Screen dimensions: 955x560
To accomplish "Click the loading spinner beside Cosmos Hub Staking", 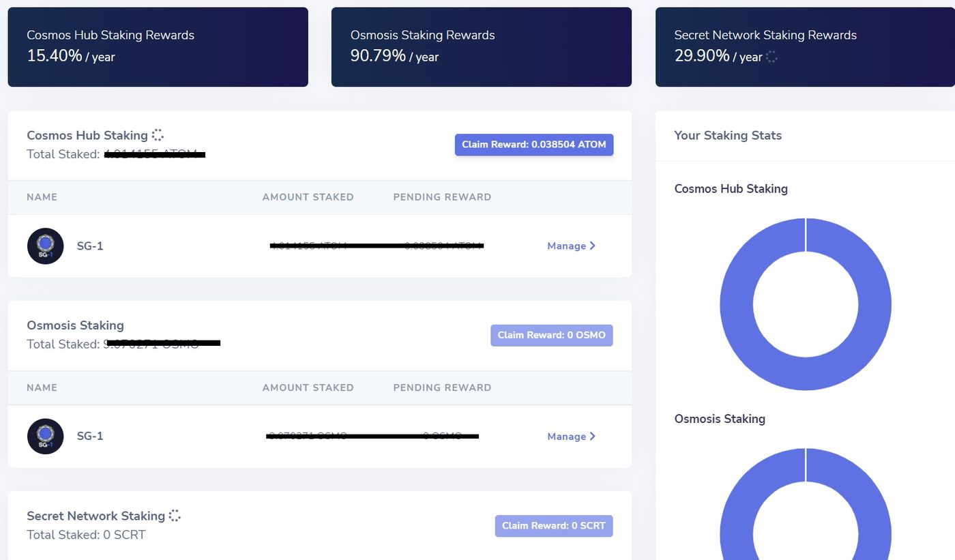I will [x=158, y=135].
